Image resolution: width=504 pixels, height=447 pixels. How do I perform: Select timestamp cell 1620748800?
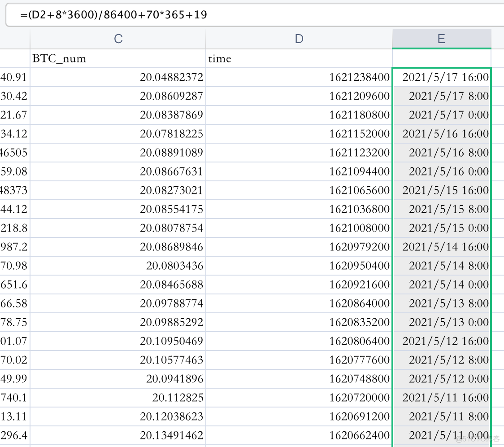coord(299,379)
